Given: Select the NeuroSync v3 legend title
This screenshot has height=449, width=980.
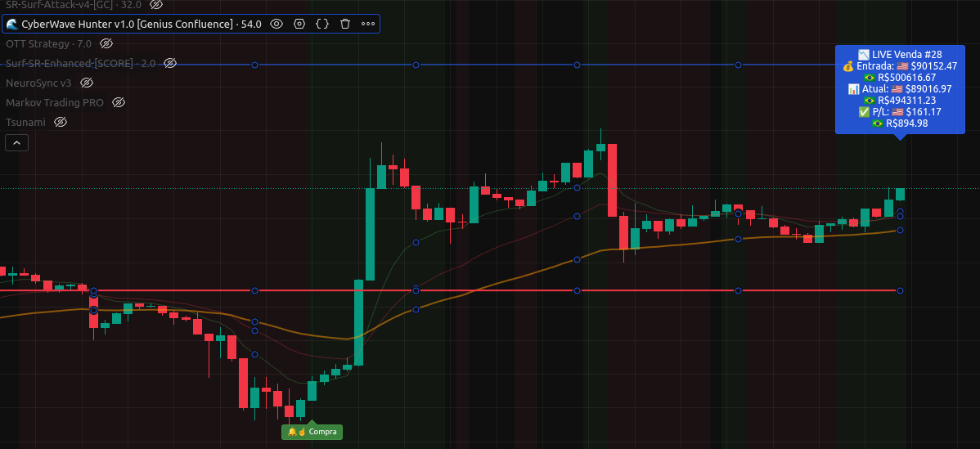Looking at the screenshot, I should coord(38,83).
